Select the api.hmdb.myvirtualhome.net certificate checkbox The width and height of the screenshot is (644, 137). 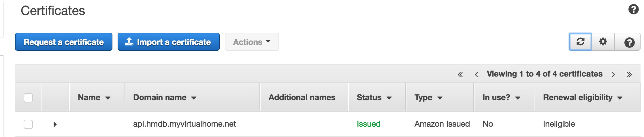coord(28,124)
